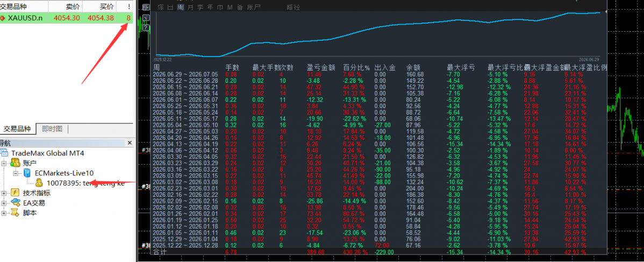The height and width of the screenshot is (262, 644).
Task: Click the √ checkmark button on chart
Action: 146,18
